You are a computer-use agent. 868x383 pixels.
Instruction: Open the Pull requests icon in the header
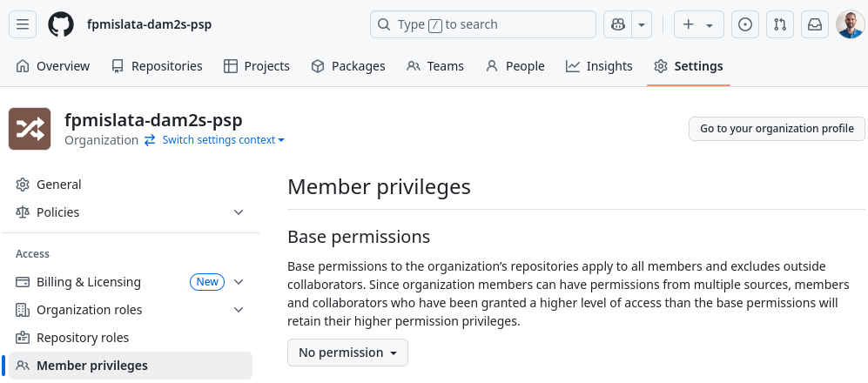pos(780,24)
